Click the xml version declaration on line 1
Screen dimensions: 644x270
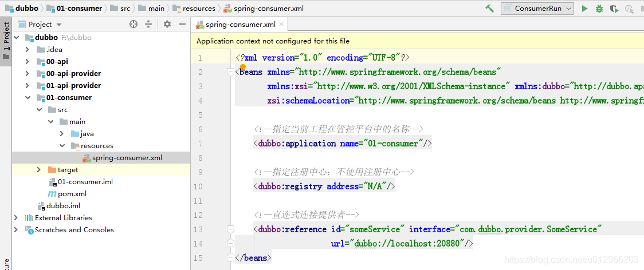click(323, 57)
